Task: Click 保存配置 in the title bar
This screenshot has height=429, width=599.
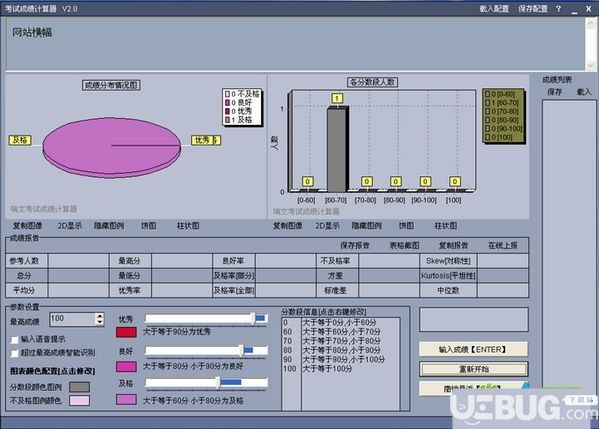Action: coord(533,8)
